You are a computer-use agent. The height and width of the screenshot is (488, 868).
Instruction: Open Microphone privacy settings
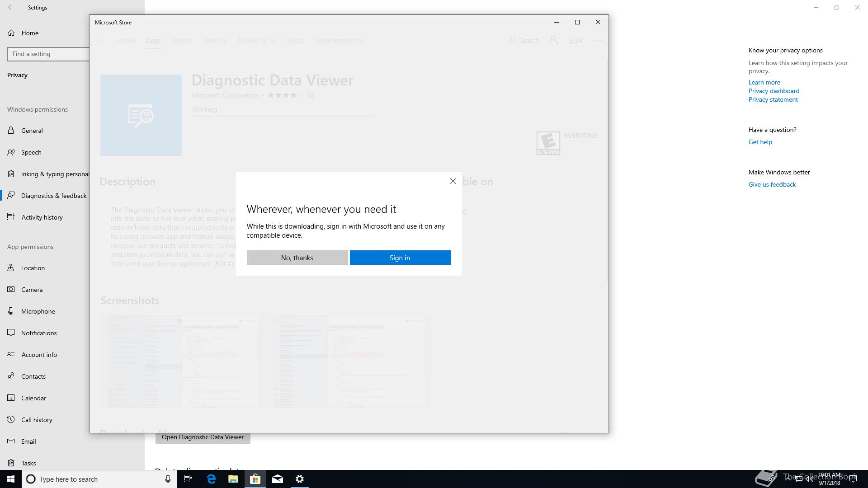[38, 311]
